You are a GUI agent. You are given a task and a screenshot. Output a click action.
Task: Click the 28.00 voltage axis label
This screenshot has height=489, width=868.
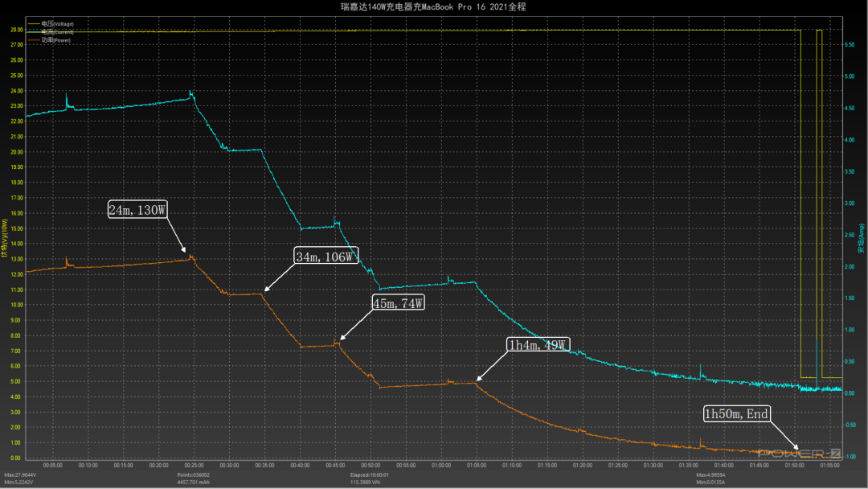17,30
